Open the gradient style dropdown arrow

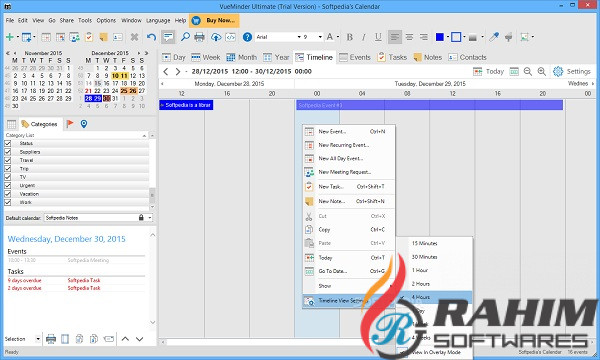pyautogui.click(x=482, y=37)
